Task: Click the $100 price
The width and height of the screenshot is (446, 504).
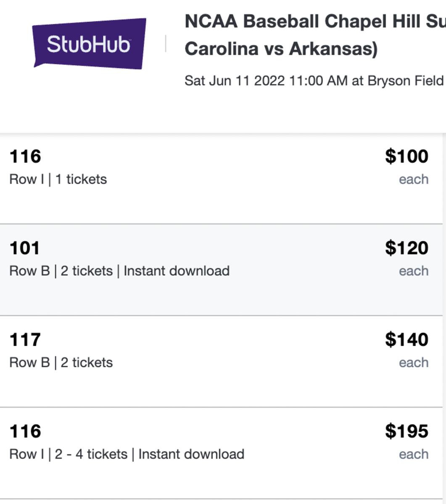Action: (406, 156)
